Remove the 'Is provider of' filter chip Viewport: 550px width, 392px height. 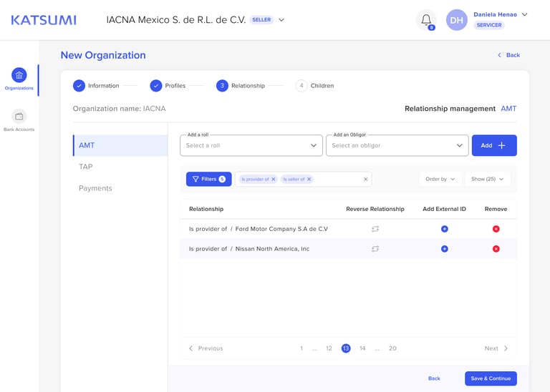pyautogui.click(x=274, y=179)
